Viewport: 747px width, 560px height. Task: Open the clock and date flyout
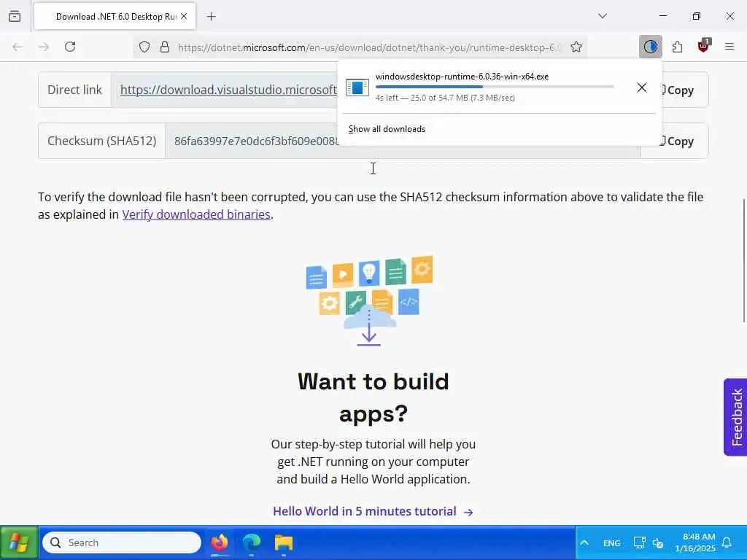(695, 542)
